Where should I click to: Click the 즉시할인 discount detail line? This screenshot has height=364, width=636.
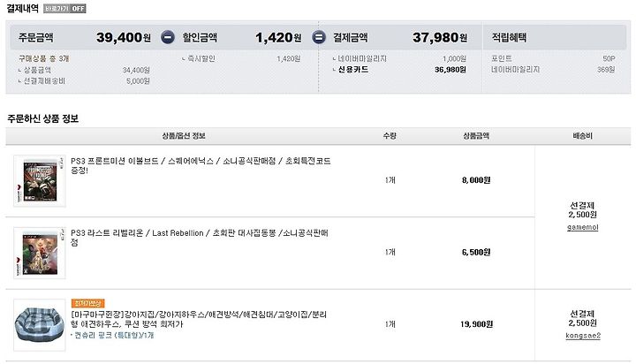pyautogui.click(x=241, y=59)
